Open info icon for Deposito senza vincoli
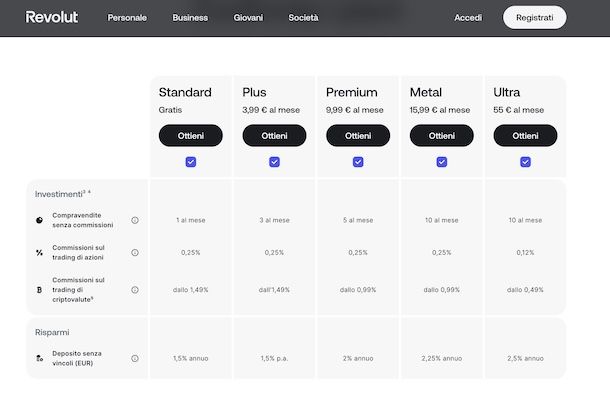Screen dimensions: 610x393 (135, 358)
